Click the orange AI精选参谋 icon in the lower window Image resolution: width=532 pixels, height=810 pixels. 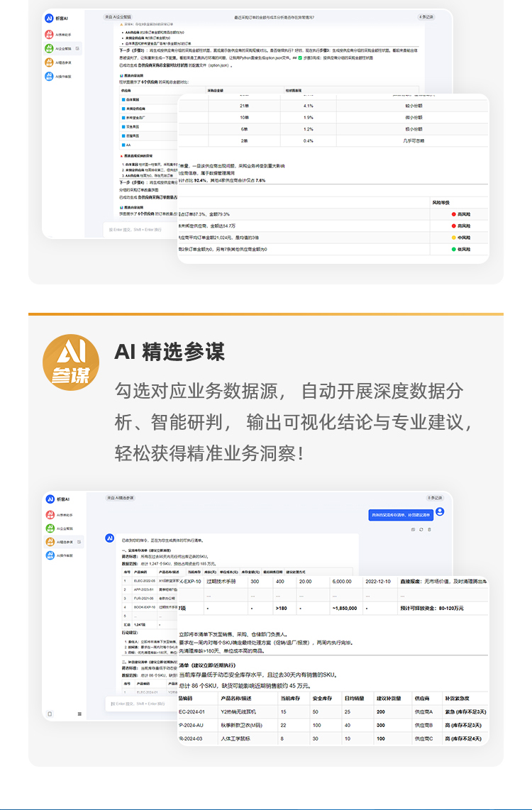tap(50, 542)
